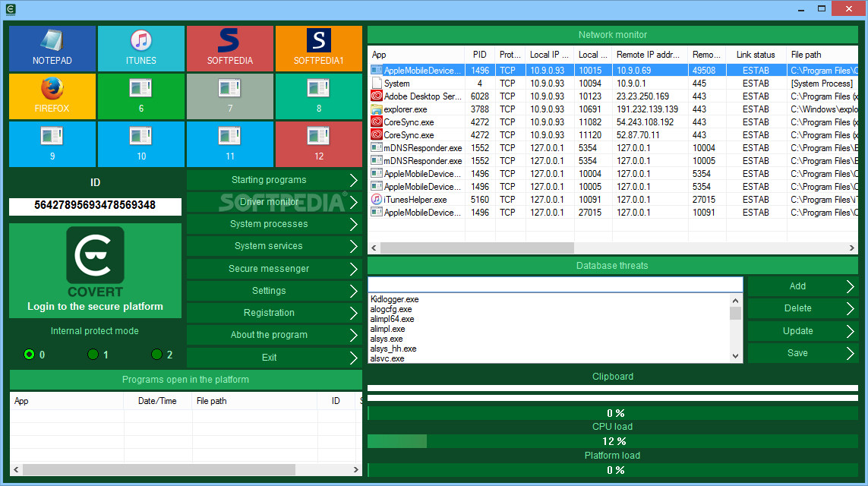Click the network monitor right scroll arrow
Viewport: 868px width, 486px height.
[x=852, y=248]
